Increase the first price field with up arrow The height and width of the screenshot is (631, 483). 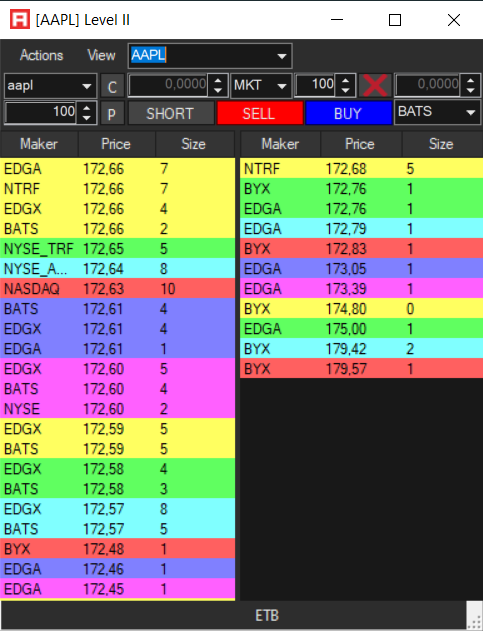[x=218, y=80]
